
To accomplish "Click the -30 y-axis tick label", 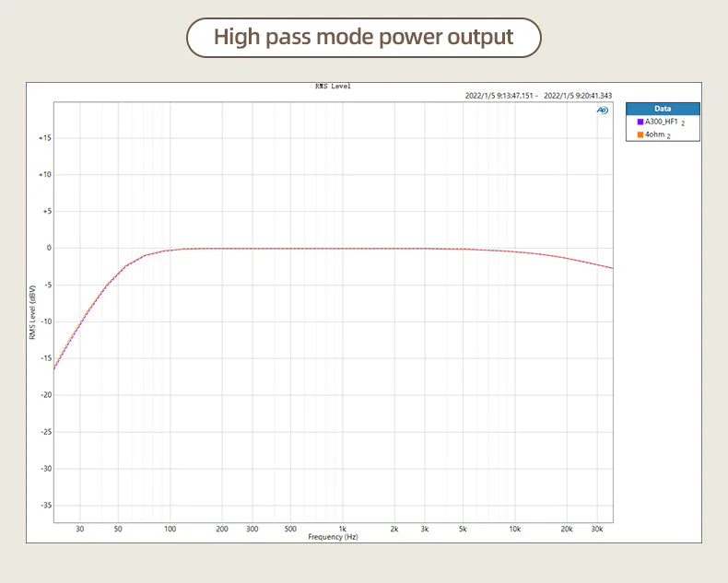I will (x=46, y=469).
